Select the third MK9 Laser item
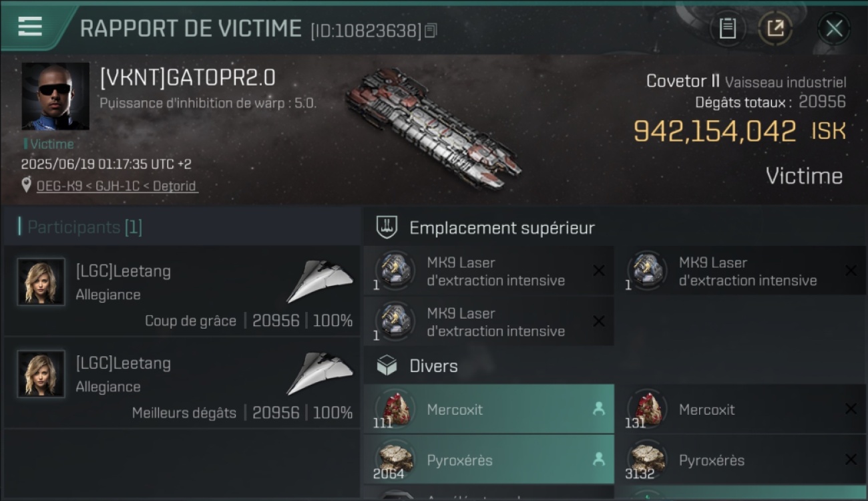This screenshot has width=868, height=501. pyautogui.click(x=489, y=322)
